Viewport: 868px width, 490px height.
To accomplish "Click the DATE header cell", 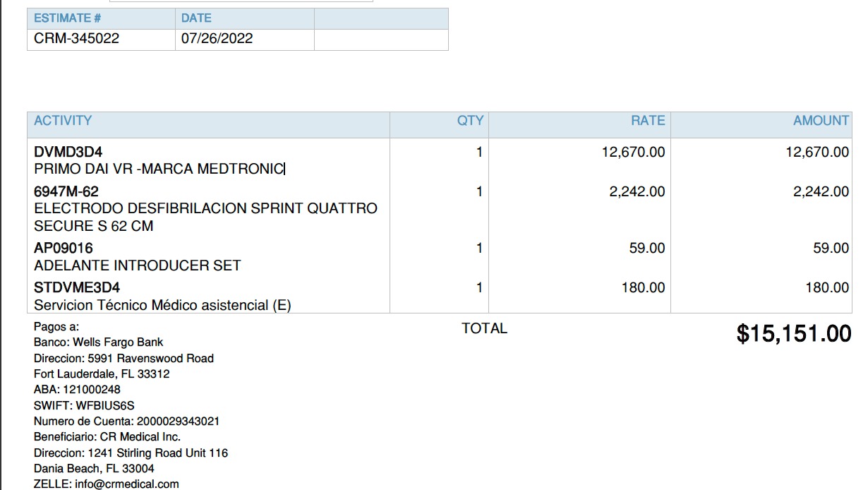I will point(196,18).
